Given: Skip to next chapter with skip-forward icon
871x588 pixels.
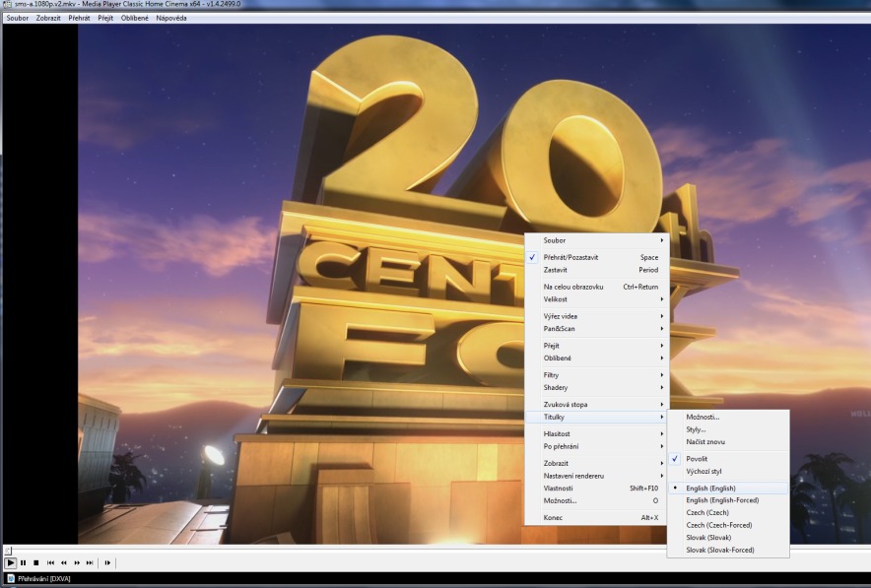Looking at the screenshot, I should pos(90,562).
